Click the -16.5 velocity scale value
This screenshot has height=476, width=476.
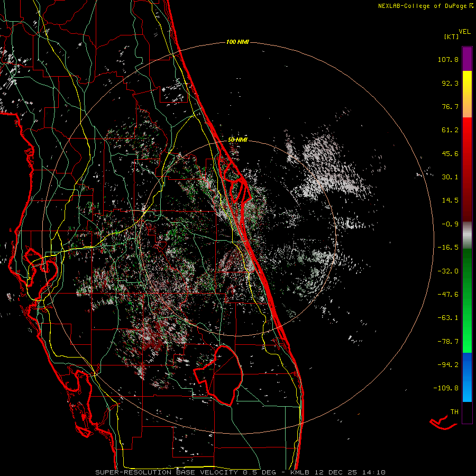click(x=448, y=248)
